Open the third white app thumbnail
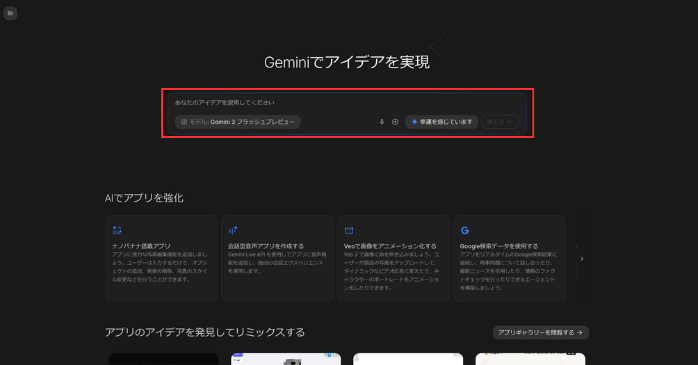This screenshot has height=365, width=698. [408, 359]
